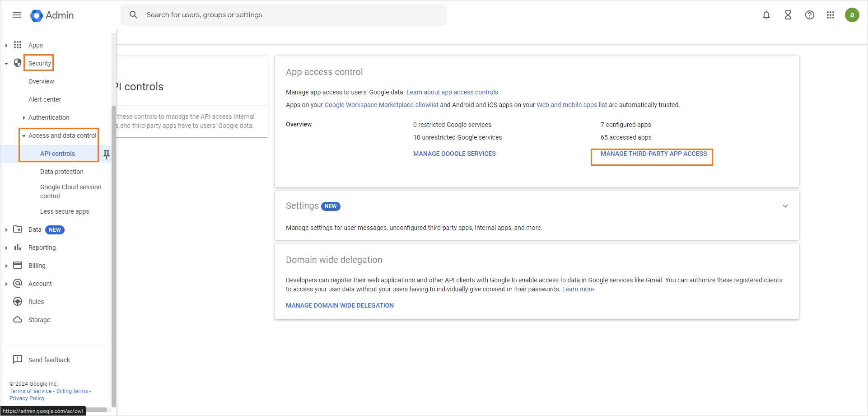This screenshot has height=416, width=868.
Task: Click the Rules icon
Action: (x=18, y=301)
